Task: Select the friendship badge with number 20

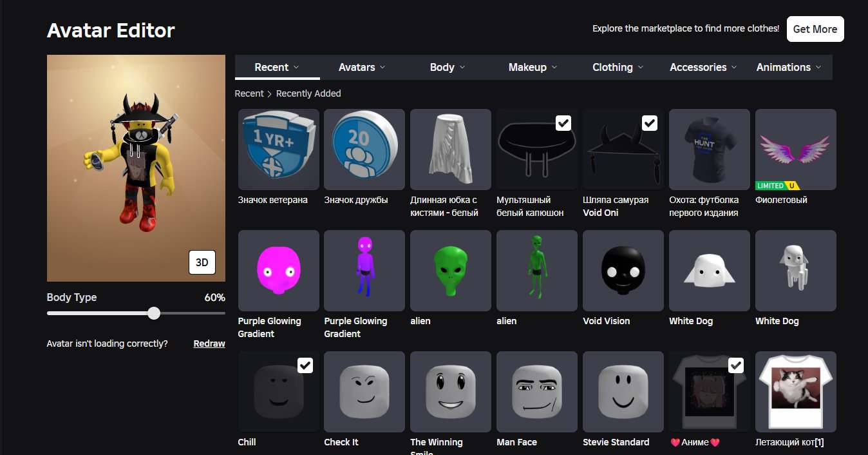Action: (364, 150)
